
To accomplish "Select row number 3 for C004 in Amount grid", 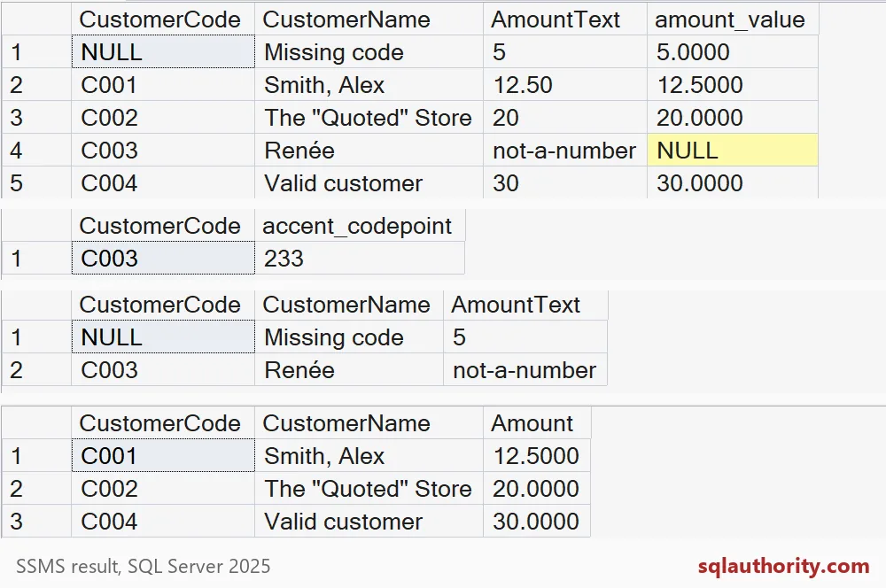I will coord(36,522).
